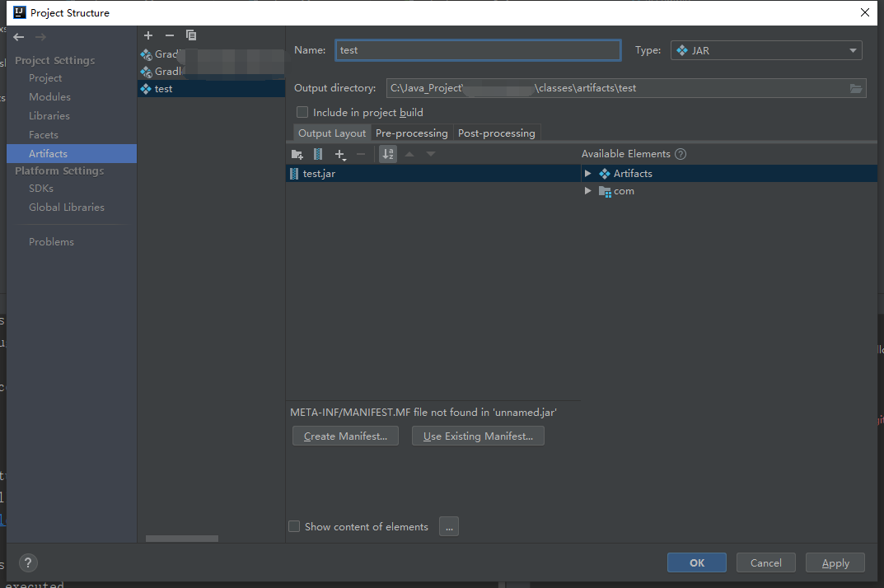Viewport: 884px width, 588px height.
Task: Open the ellipsis options next to Show content
Action: point(449,526)
